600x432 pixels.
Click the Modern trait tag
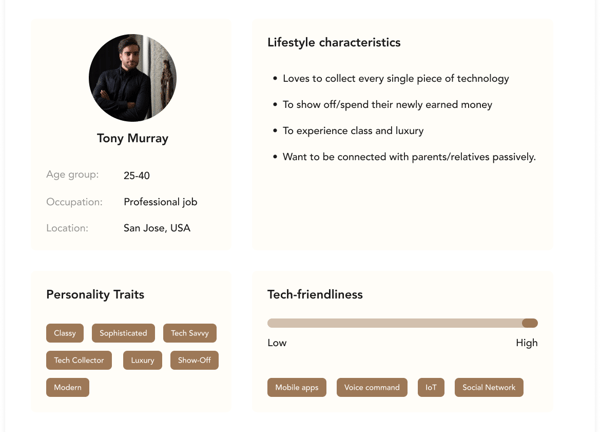tap(68, 387)
